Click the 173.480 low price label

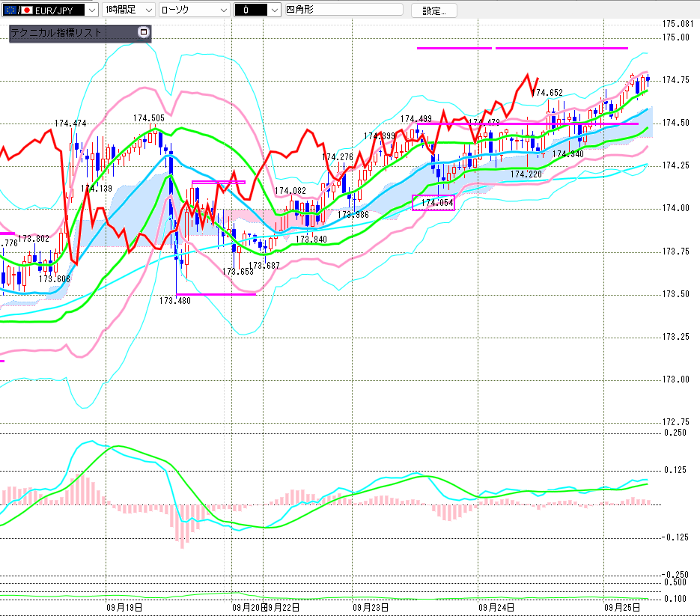[x=174, y=300]
